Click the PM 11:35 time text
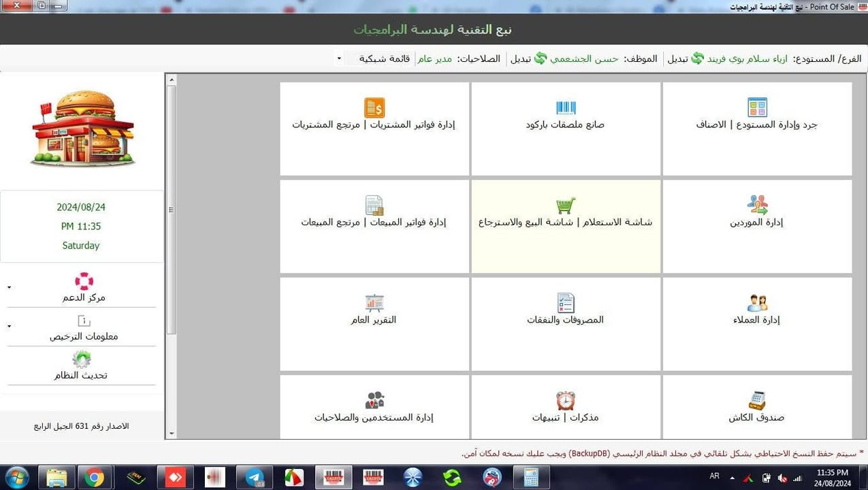Viewport: 868px width, 490px height. click(81, 226)
